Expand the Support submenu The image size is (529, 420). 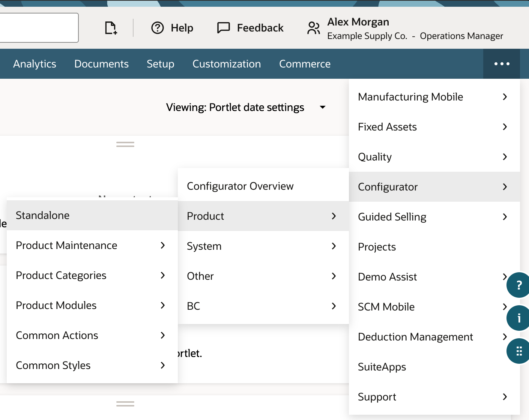point(434,397)
